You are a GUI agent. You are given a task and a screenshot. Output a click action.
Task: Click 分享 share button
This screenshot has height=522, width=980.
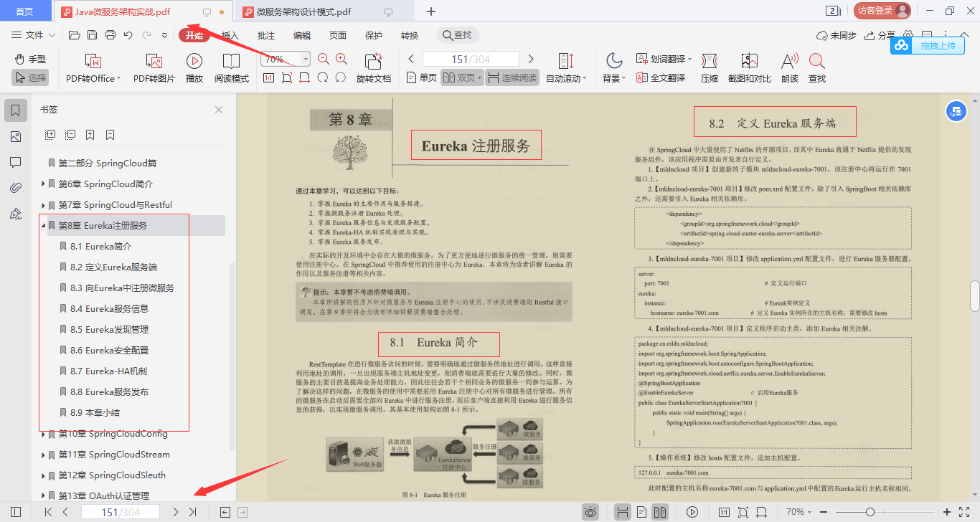point(880,35)
